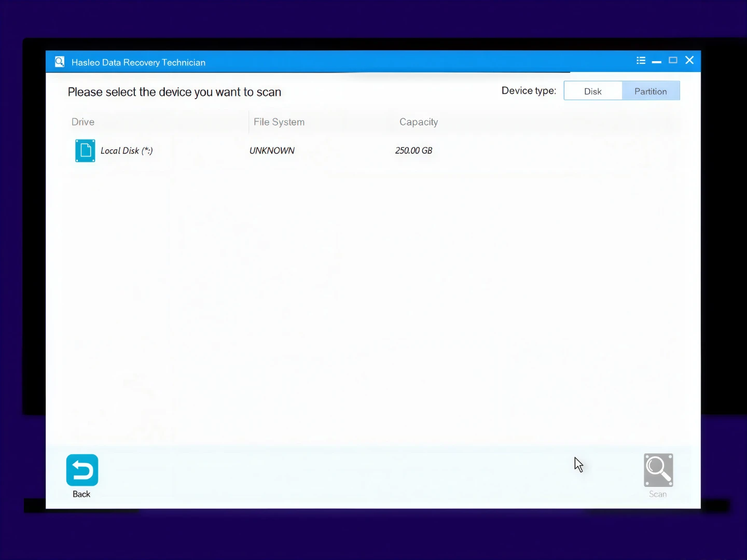Click the Back arrow icon
This screenshot has width=747, height=560.
click(x=82, y=470)
